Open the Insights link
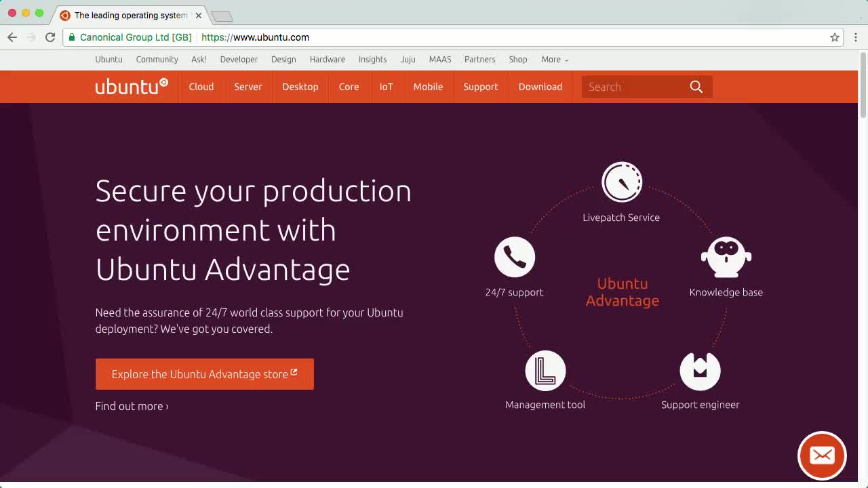868x488 pixels. [372, 60]
